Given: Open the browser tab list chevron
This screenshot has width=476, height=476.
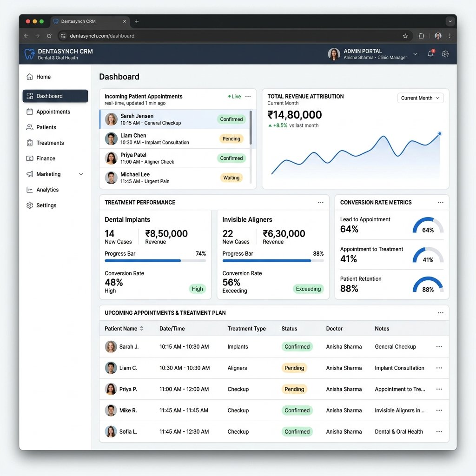Looking at the screenshot, I should [450, 21].
